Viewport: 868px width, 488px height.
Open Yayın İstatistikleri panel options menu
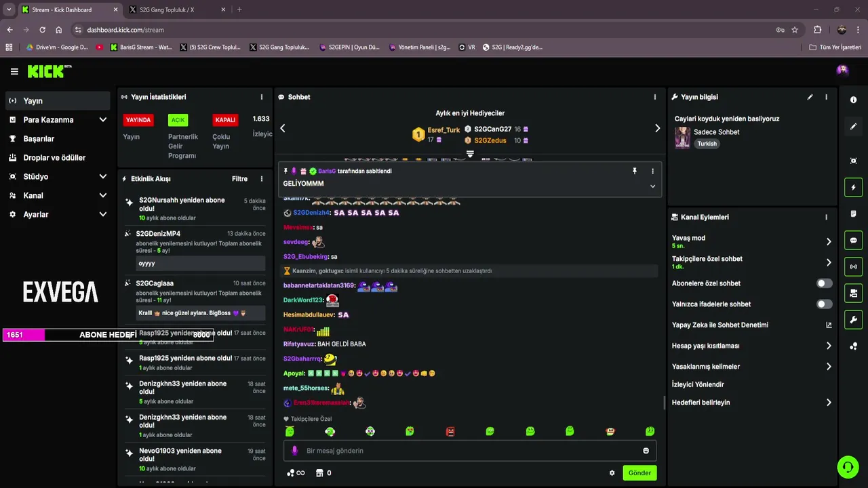click(x=262, y=97)
